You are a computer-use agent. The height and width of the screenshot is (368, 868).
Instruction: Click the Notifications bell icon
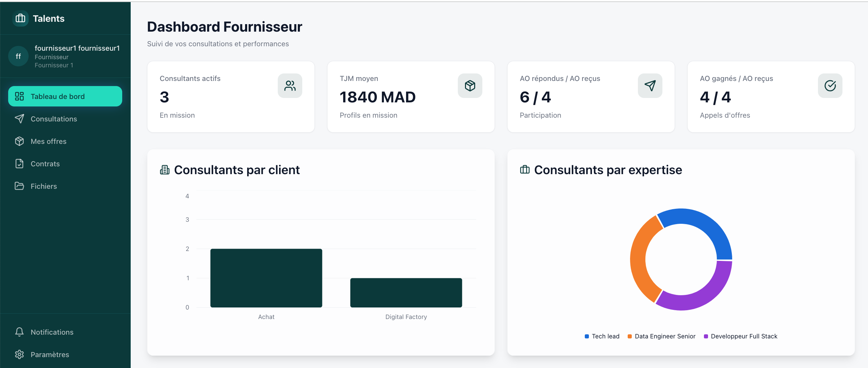[x=19, y=332]
